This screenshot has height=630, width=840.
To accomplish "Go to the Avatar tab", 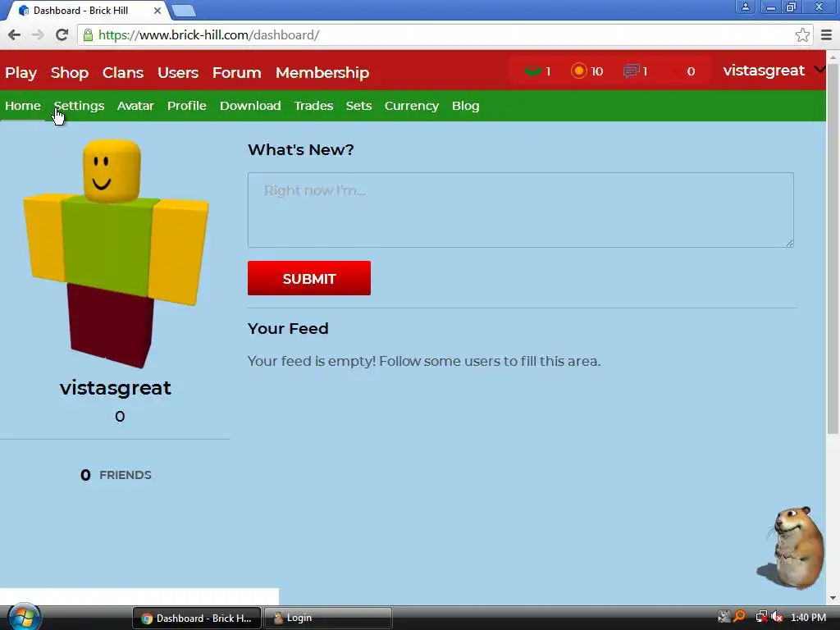I will 135,106.
